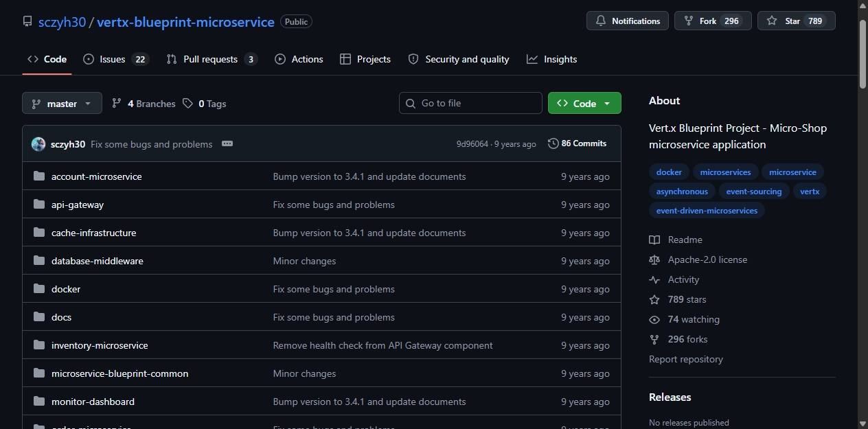The height and width of the screenshot is (429, 868).
Task: Expand the green Code dropdown button
Action: (584, 103)
